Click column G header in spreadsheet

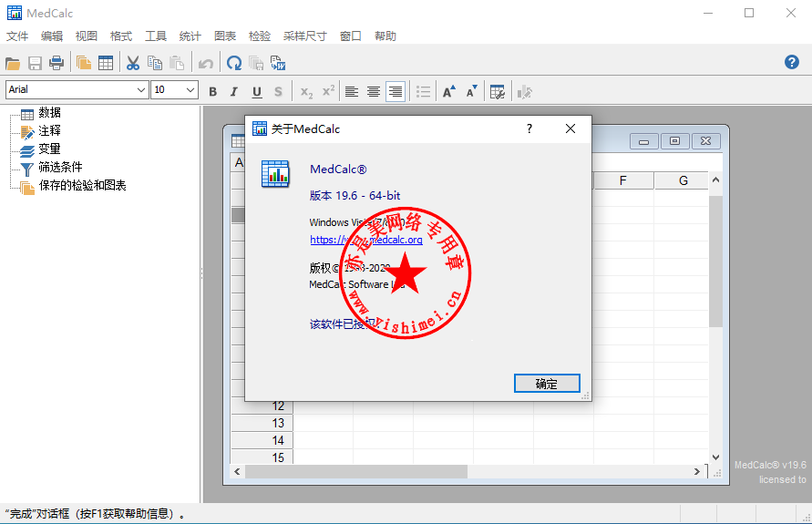click(x=683, y=180)
